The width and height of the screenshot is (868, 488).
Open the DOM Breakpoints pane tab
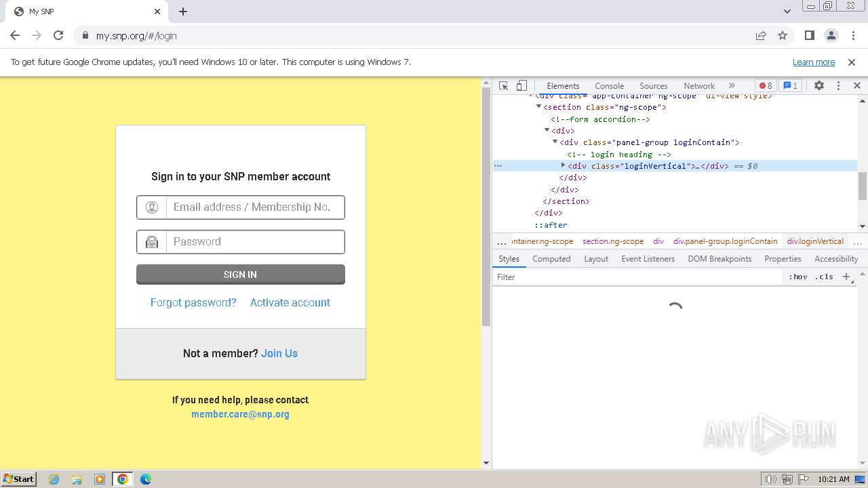[x=719, y=259]
